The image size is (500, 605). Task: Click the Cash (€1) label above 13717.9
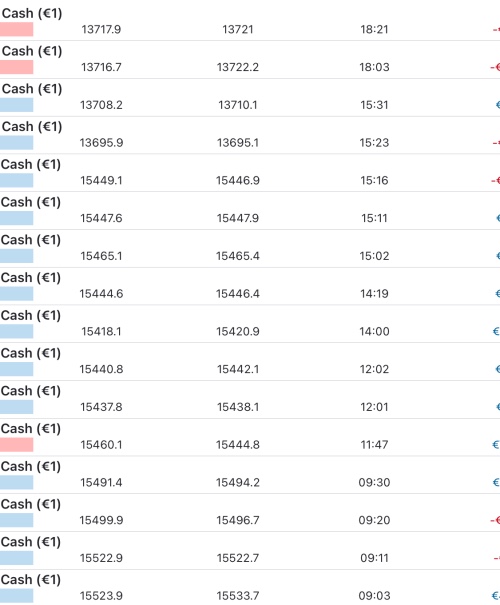pos(32,14)
